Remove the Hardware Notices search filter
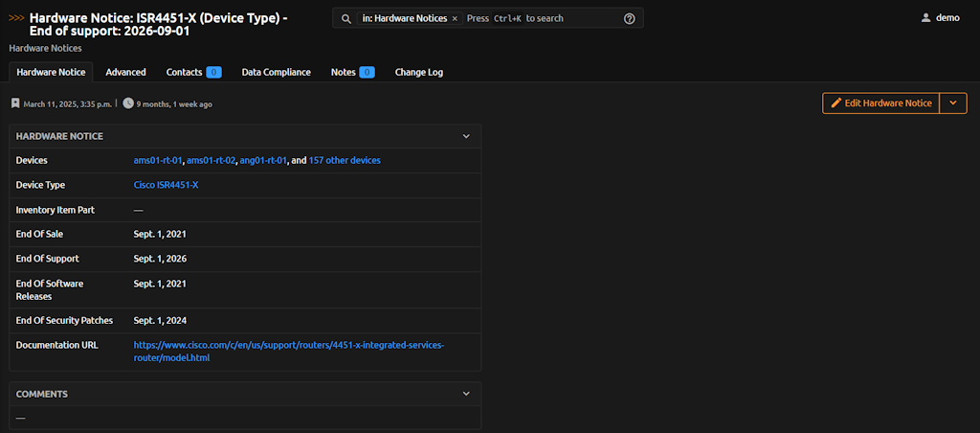 [455, 18]
